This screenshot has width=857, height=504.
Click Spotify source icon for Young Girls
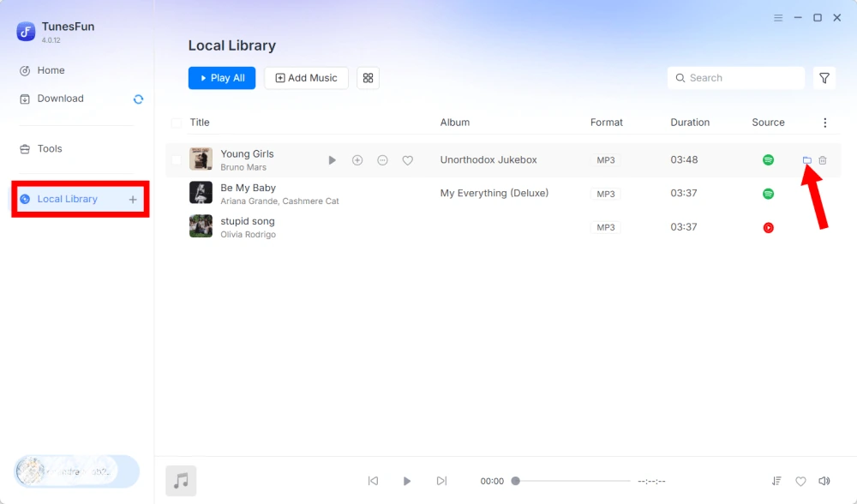(x=769, y=160)
